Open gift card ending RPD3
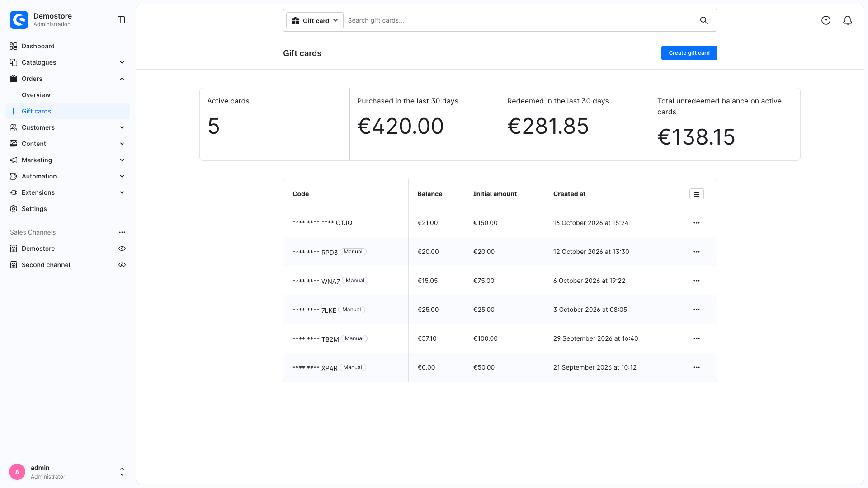 point(315,252)
